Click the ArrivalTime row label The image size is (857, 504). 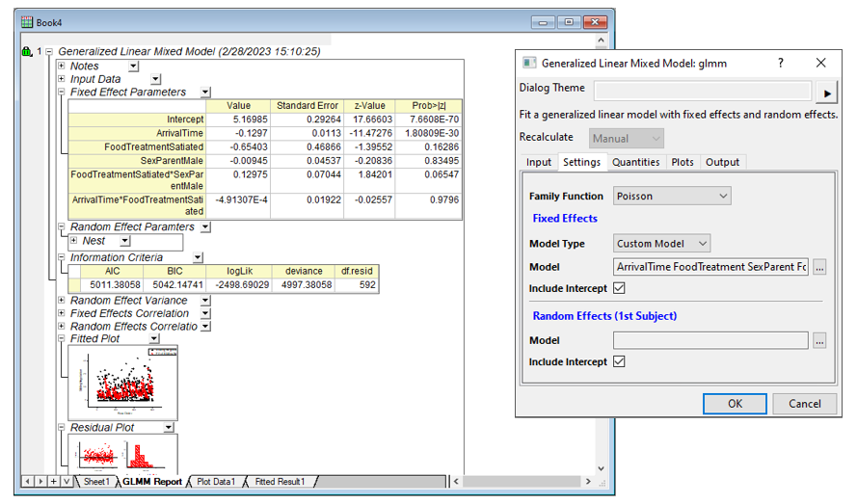tap(136, 133)
